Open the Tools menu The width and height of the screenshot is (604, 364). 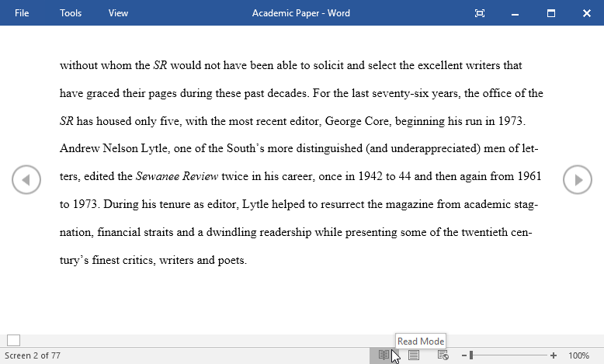(71, 13)
